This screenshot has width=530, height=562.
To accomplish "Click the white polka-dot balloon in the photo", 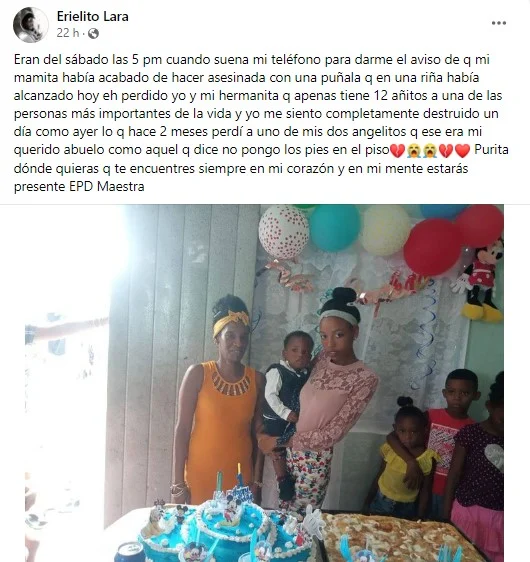I will point(283,231).
